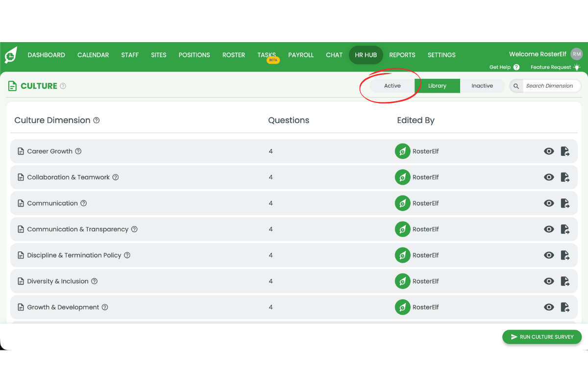Click the Feature Request lightbulb icon
This screenshot has height=392, width=588.
click(577, 67)
